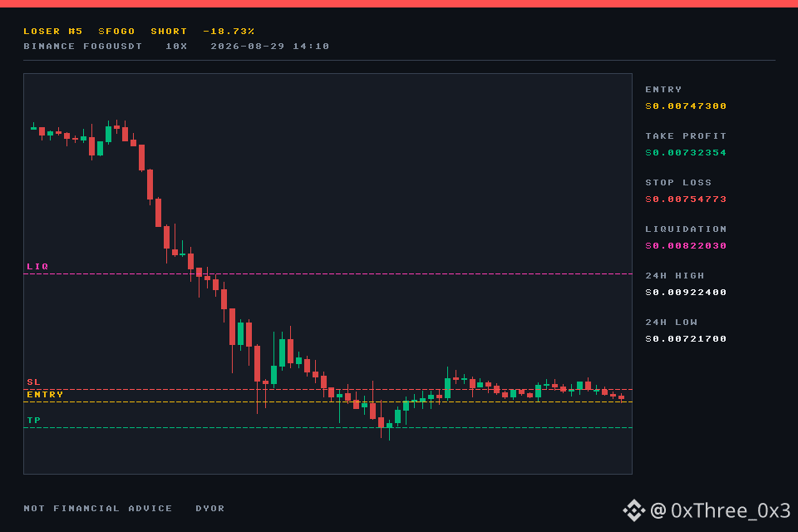Viewport: 798px width, 532px height.
Task: Click the ENTRY heading in side panel
Action: (x=663, y=90)
